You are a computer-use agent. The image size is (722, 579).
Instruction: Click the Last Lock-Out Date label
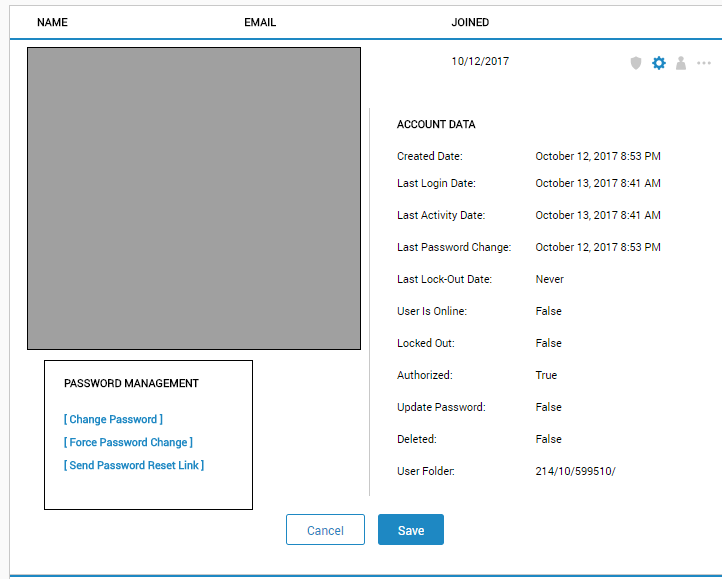tap(444, 279)
